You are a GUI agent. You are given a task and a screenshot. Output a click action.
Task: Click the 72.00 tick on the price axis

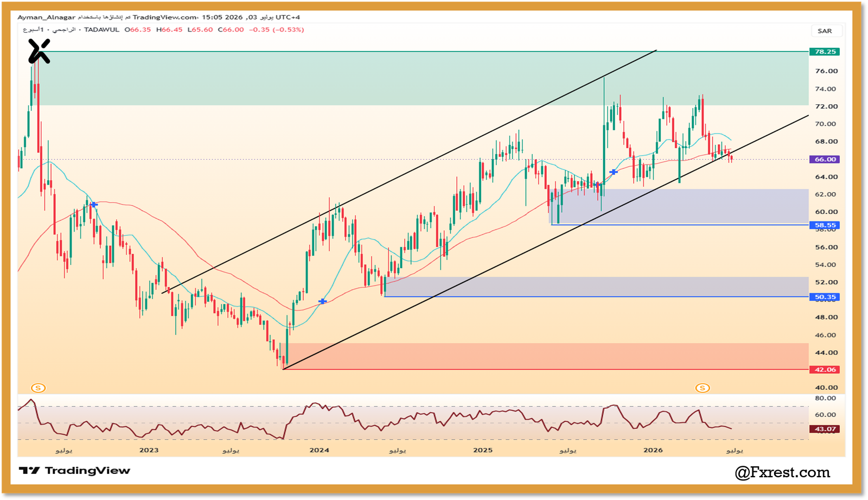point(826,106)
